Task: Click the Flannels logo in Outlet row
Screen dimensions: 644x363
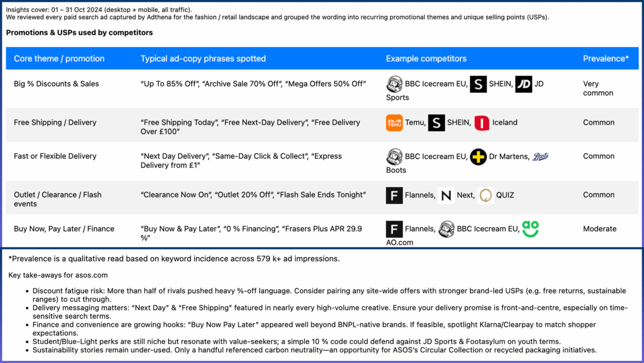Action: click(x=394, y=195)
